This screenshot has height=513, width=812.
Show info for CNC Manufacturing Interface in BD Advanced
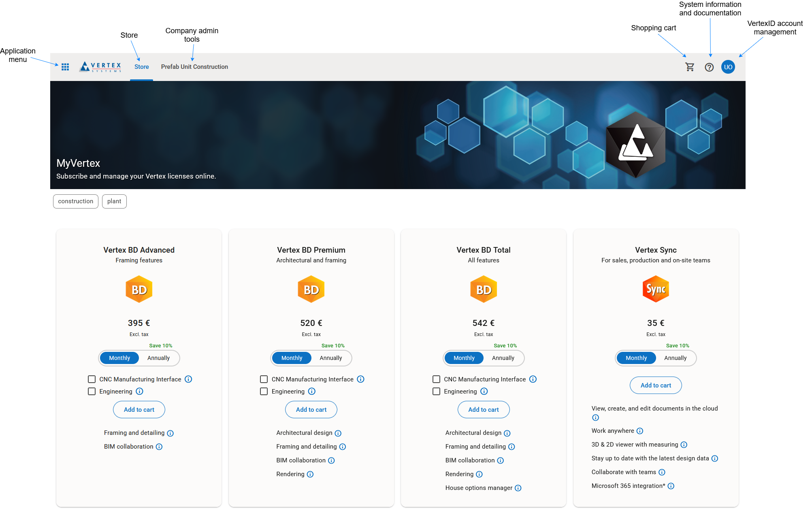tap(188, 379)
